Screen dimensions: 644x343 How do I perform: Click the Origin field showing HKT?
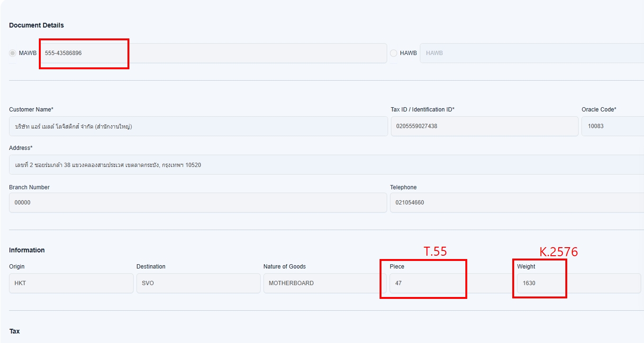tap(71, 283)
